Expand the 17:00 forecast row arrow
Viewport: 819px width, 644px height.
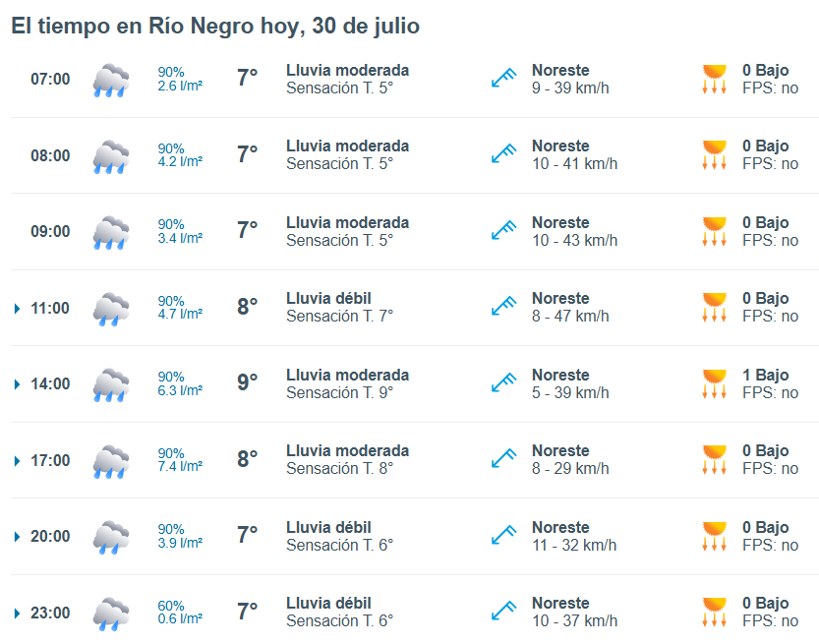18,461
